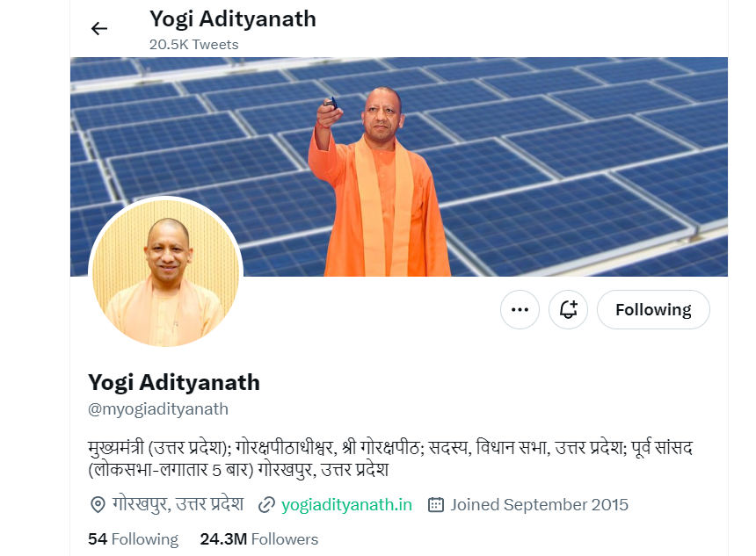Click the location text गोरखपुर, उत्तर प्रदेश

(x=178, y=504)
